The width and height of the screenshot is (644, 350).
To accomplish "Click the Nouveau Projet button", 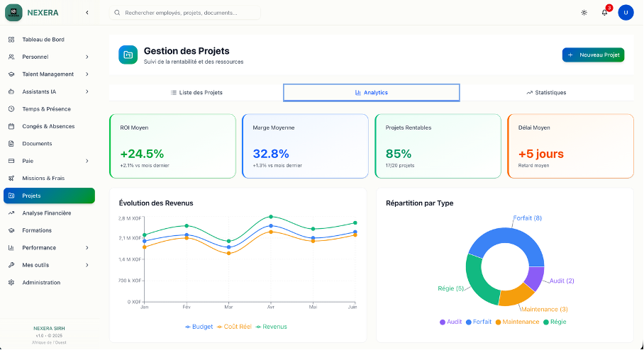I will 593,55.
